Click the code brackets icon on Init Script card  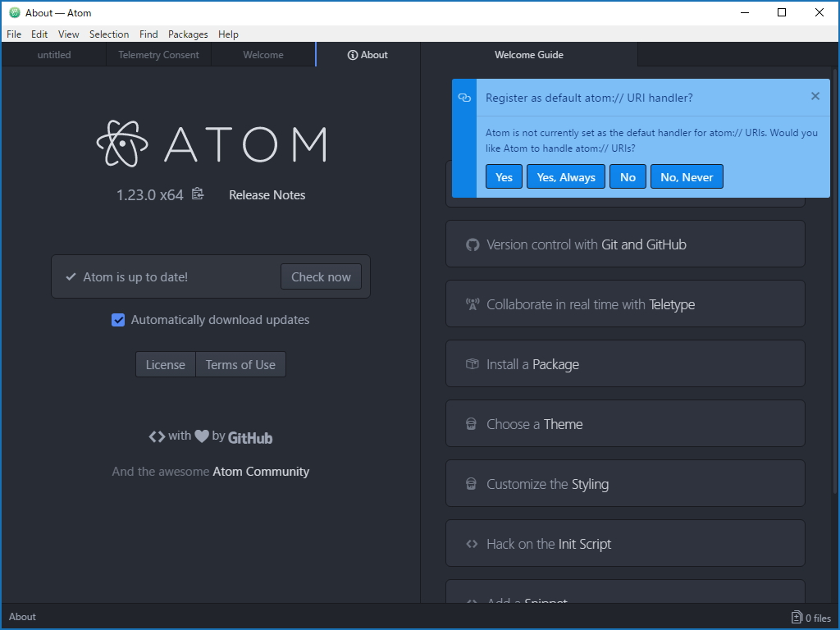click(472, 543)
